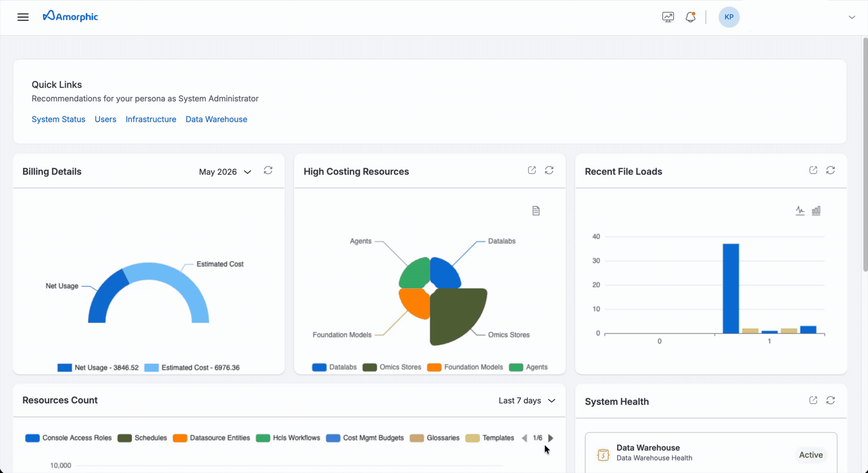868x473 pixels.
Task: Toggle Hcls Workflows legend entry
Action: pos(288,438)
